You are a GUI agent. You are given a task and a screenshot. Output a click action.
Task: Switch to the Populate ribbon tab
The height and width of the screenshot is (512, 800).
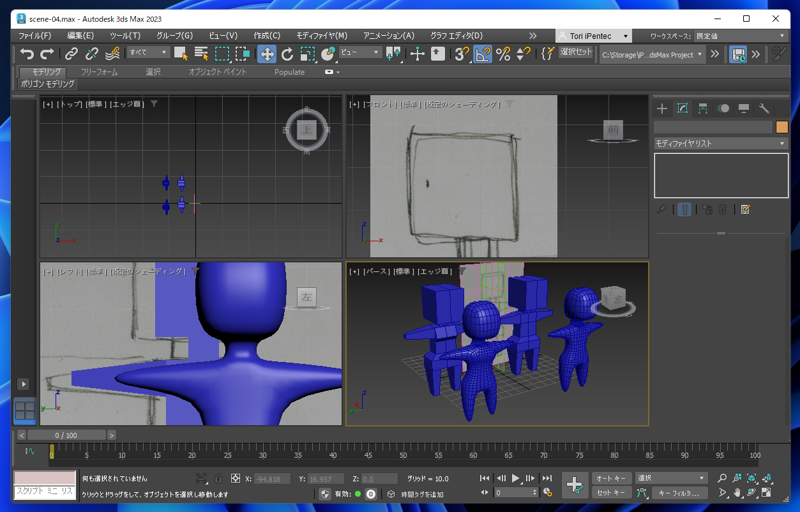tap(289, 72)
